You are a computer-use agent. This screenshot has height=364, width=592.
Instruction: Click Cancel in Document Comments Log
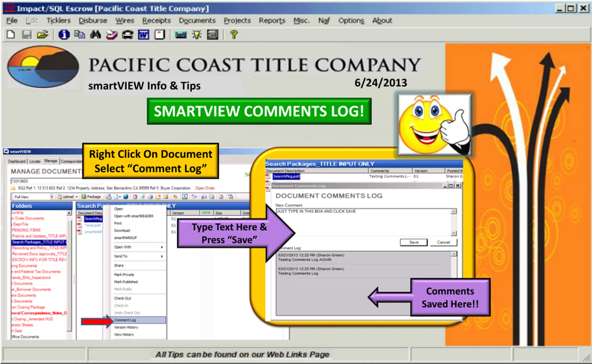tap(443, 242)
